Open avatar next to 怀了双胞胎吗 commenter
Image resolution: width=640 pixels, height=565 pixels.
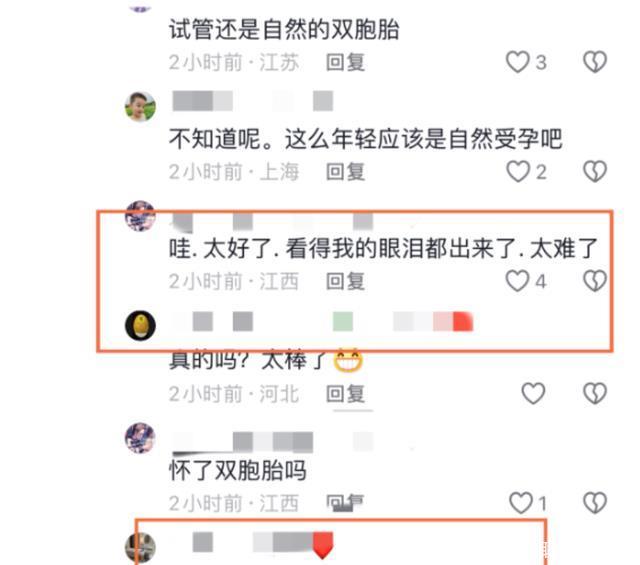coord(140,438)
